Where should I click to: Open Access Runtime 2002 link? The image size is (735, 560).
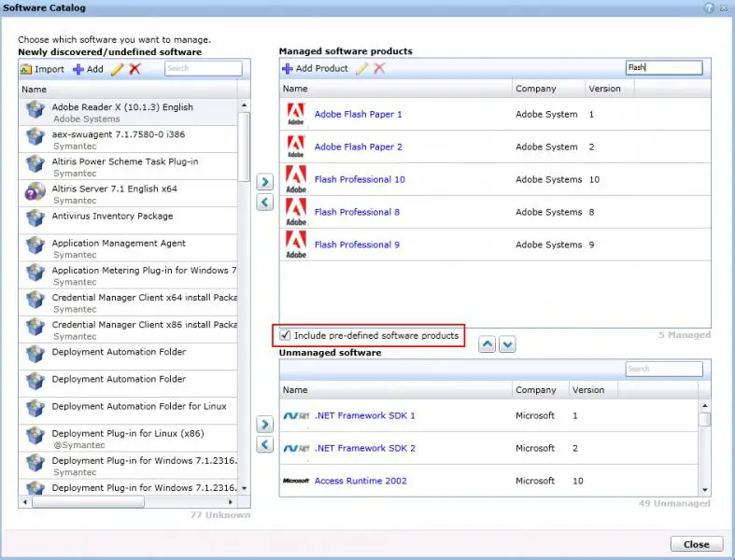360,481
